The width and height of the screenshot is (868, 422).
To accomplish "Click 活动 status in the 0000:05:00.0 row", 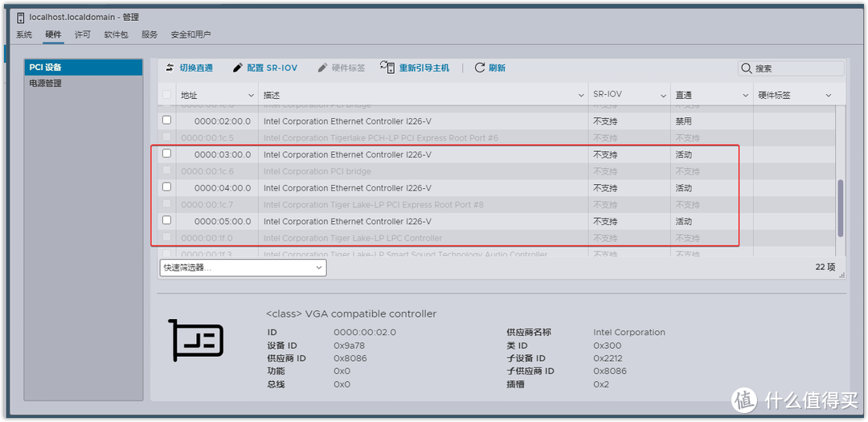I will click(684, 221).
